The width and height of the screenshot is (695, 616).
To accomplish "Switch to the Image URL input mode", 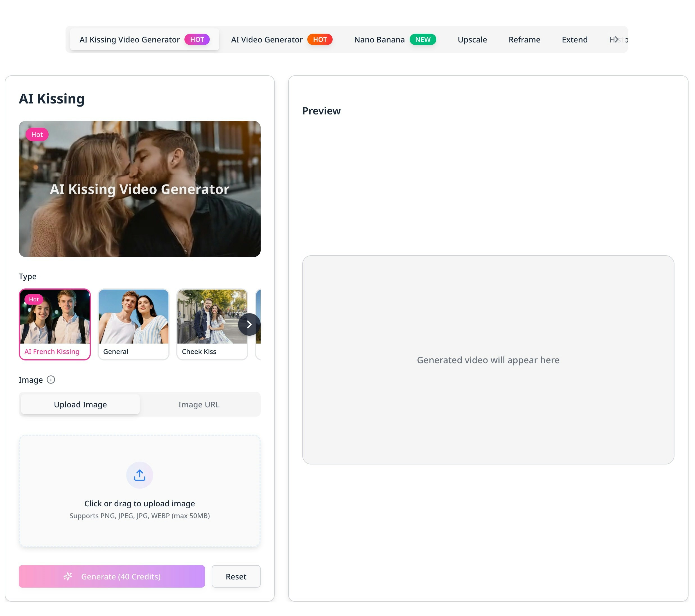I will point(198,404).
